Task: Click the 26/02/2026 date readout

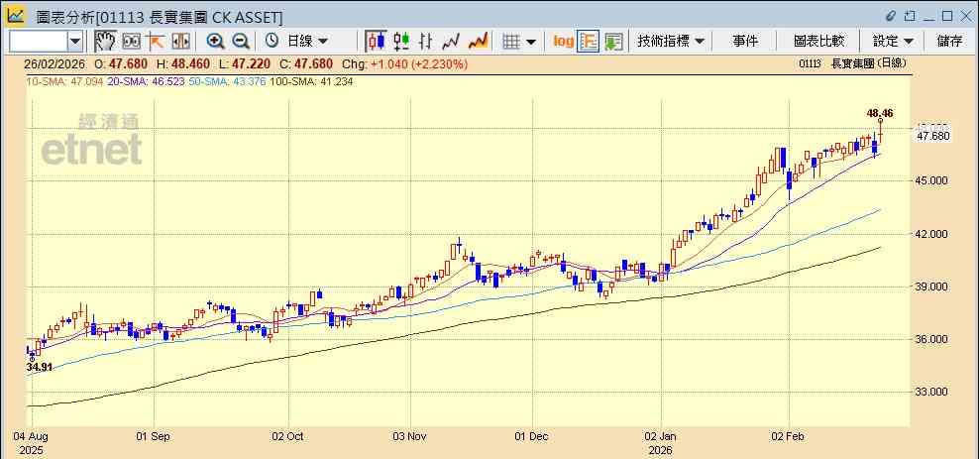Action: pyautogui.click(x=54, y=64)
